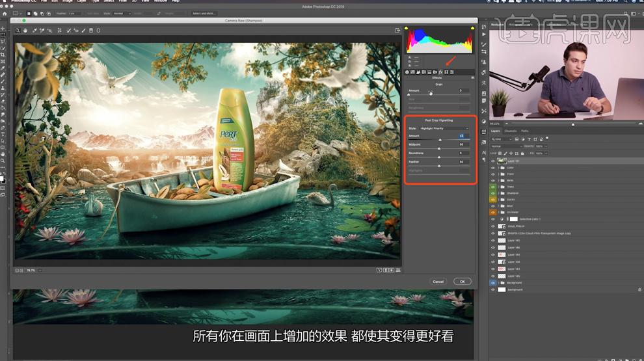
Task: Select the Transform tool in Camera Raw
Action: pos(60,31)
